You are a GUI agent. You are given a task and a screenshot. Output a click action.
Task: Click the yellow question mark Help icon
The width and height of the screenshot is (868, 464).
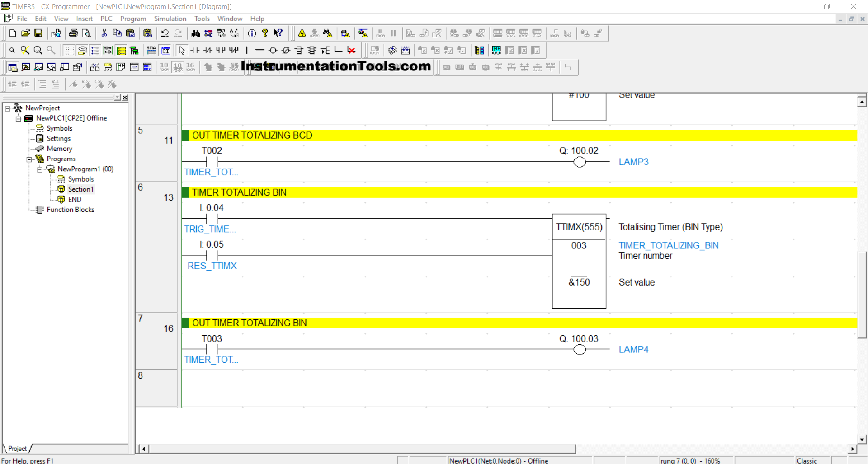click(x=265, y=33)
